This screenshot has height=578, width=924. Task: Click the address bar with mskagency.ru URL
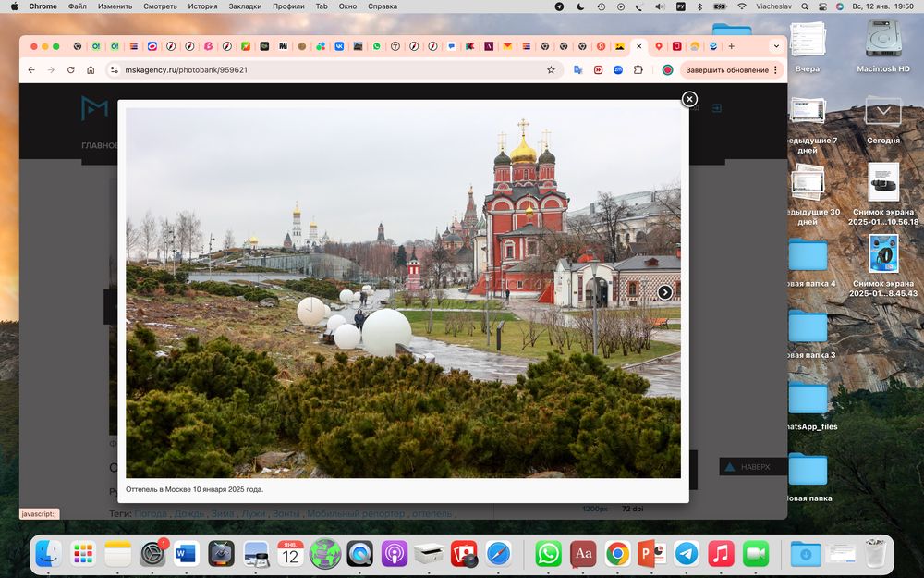click(323, 69)
